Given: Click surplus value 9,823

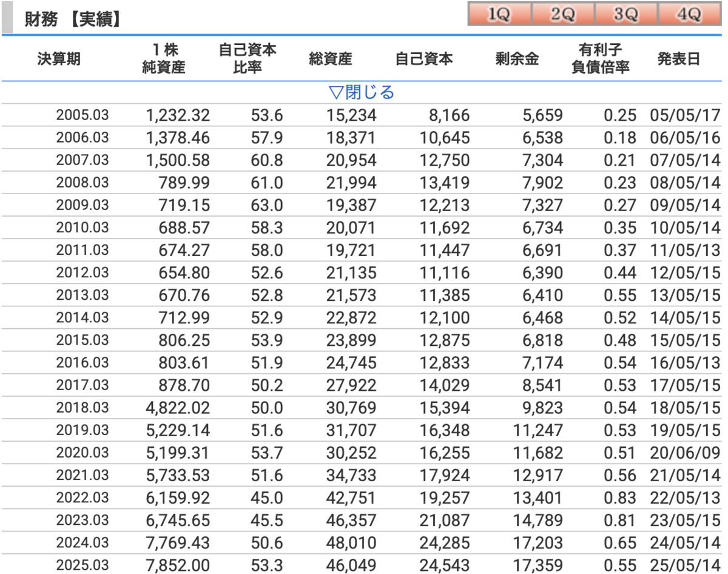Looking at the screenshot, I should click(543, 407).
